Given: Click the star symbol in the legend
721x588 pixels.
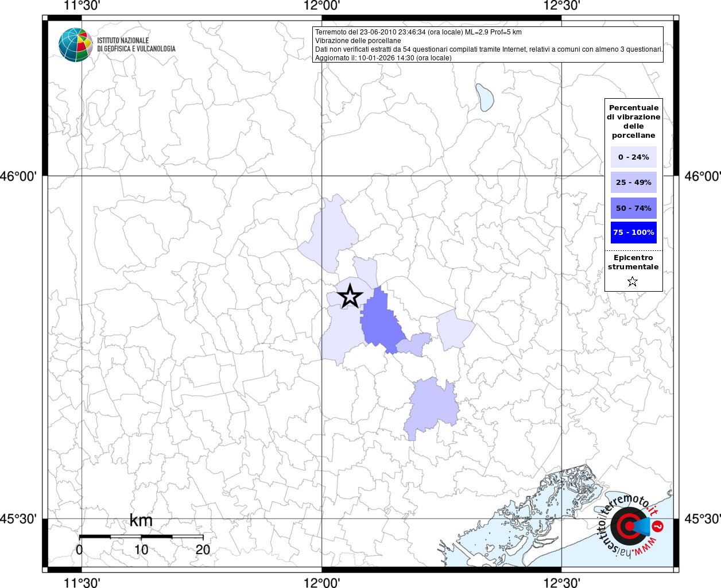Looking at the screenshot, I should [633, 281].
